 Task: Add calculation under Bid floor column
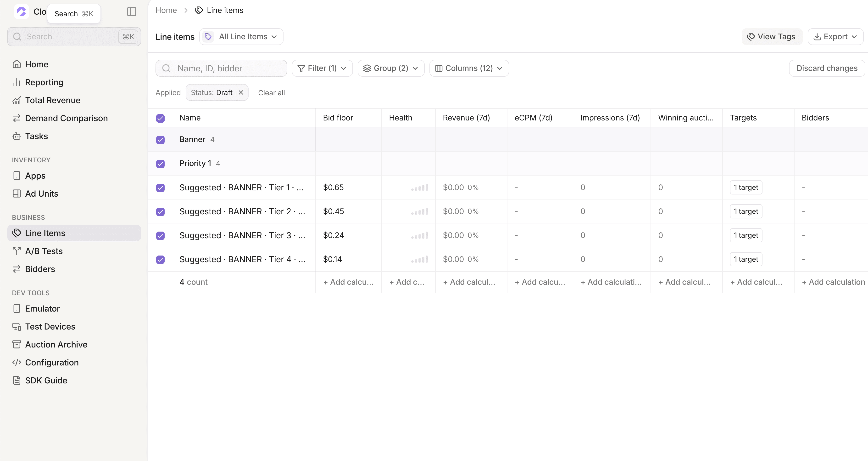(348, 282)
